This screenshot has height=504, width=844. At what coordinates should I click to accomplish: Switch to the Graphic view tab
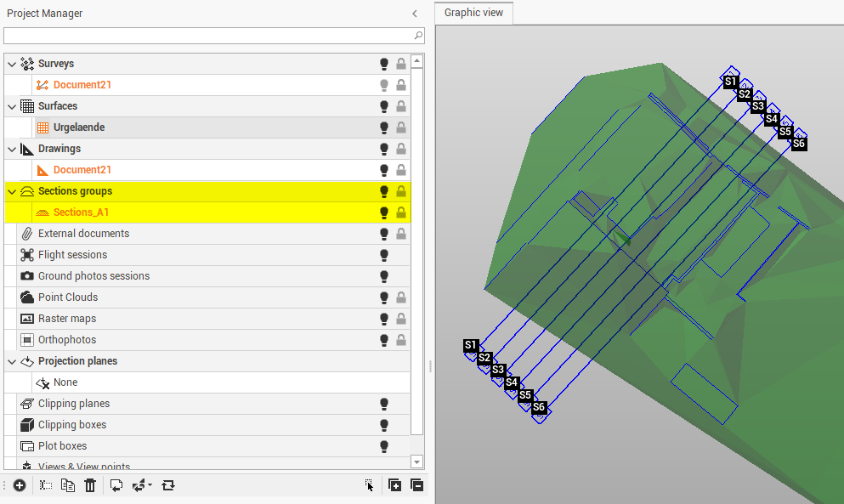pyautogui.click(x=473, y=13)
